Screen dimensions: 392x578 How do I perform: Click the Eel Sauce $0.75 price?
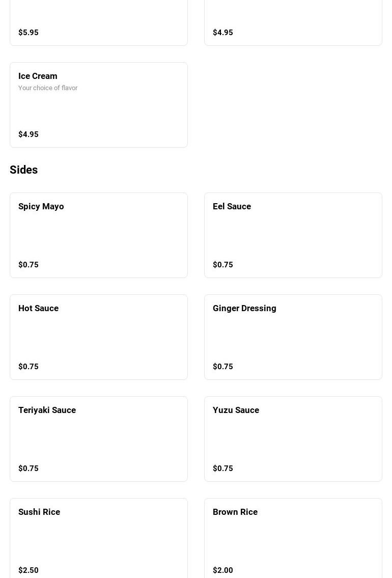223,265
